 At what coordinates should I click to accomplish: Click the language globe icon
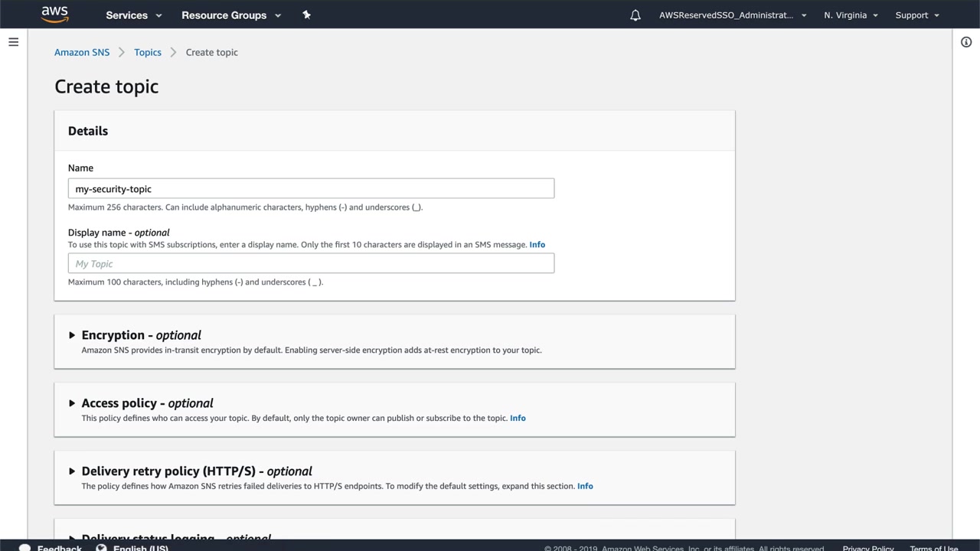(x=101, y=548)
